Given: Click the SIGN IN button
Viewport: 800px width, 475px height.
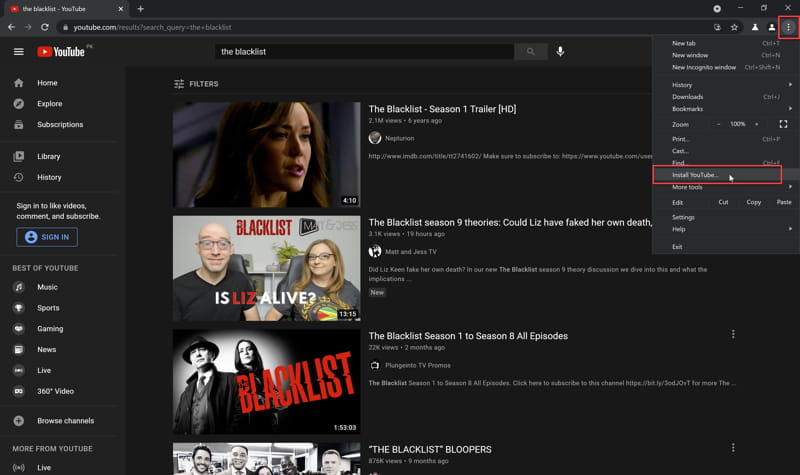Looking at the screenshot, I should [47, 237].
